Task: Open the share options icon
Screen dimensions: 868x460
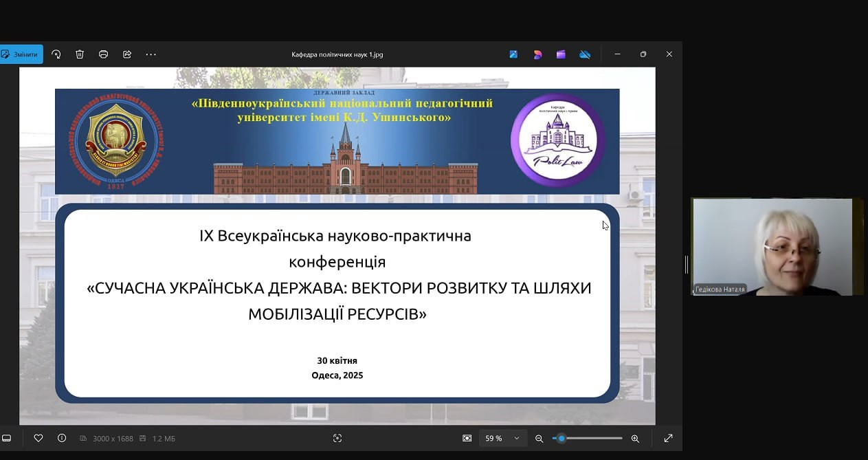Action: [x=127, y=54]
